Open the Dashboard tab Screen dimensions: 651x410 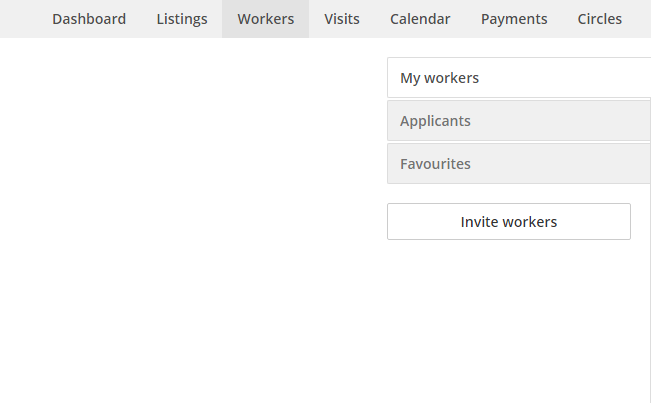pos(89,19)
